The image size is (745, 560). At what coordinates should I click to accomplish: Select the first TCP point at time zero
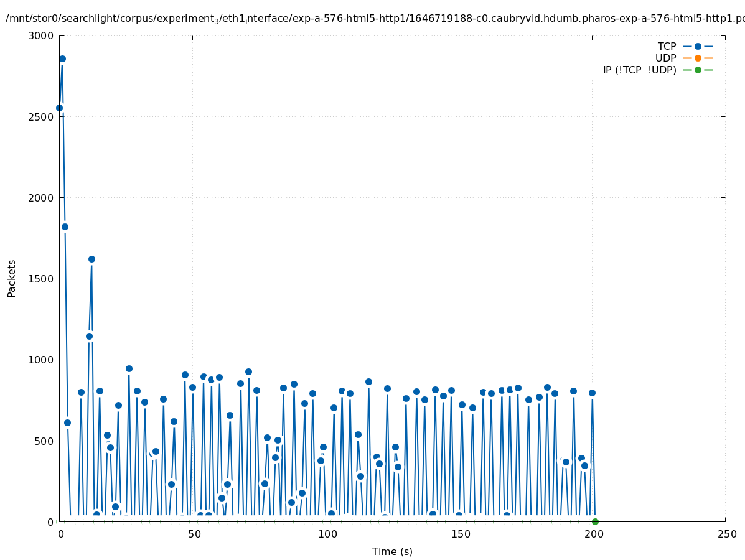point(59,108)
